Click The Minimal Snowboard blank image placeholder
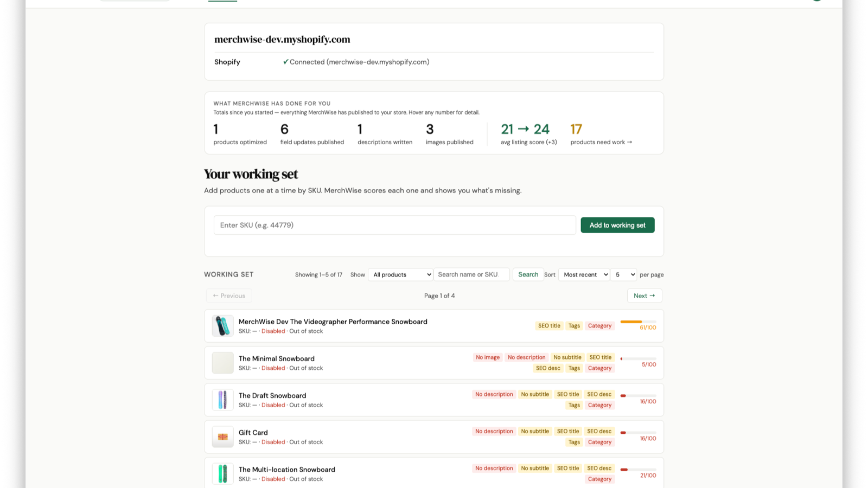The height and width of the screenshot is (488, 868). (x=222, y=363)
